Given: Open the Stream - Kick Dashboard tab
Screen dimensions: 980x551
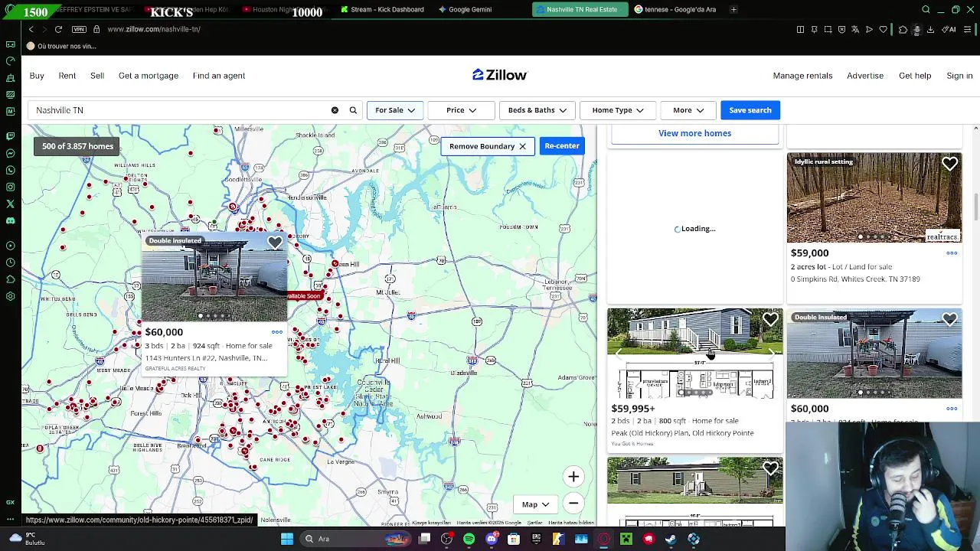Looking at the screenshot, I should pyautogui.click(x=381, y=9).
